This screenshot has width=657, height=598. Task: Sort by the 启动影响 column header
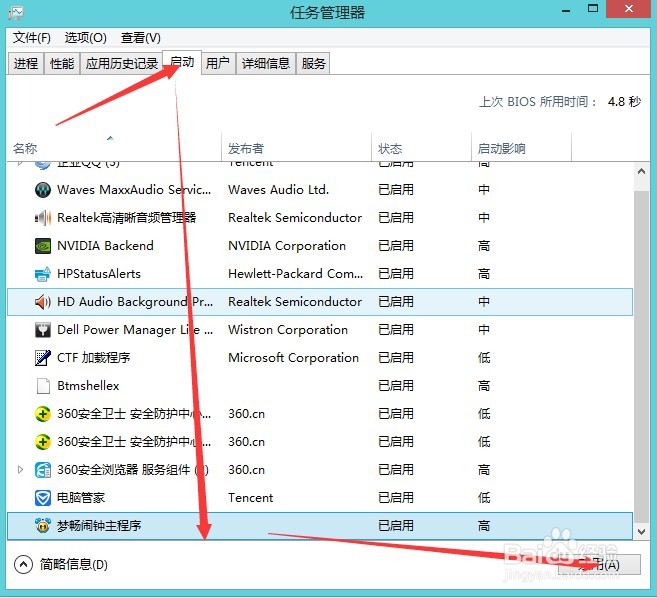521,148
